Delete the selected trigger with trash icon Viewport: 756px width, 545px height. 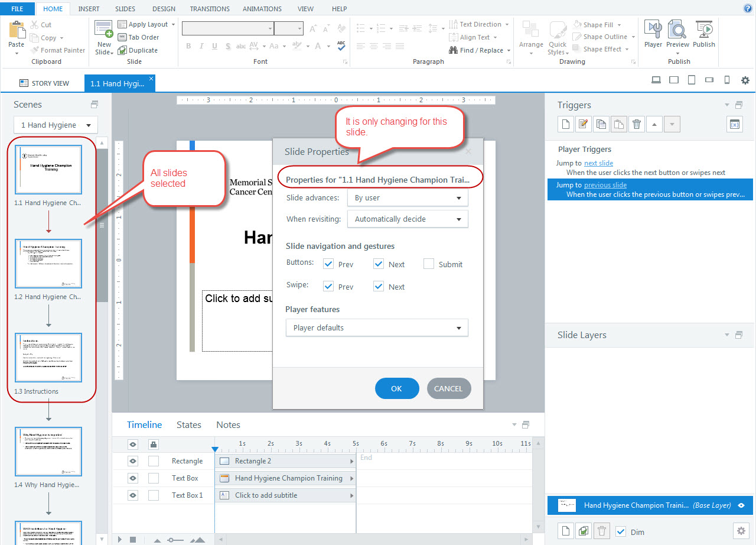coord(636,124)
